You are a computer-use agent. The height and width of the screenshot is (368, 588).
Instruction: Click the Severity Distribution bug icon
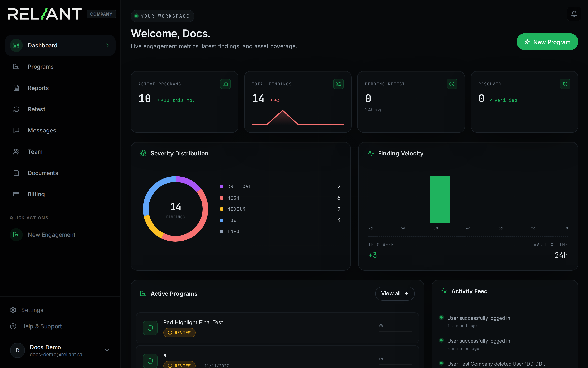click(x=143, y=153)
